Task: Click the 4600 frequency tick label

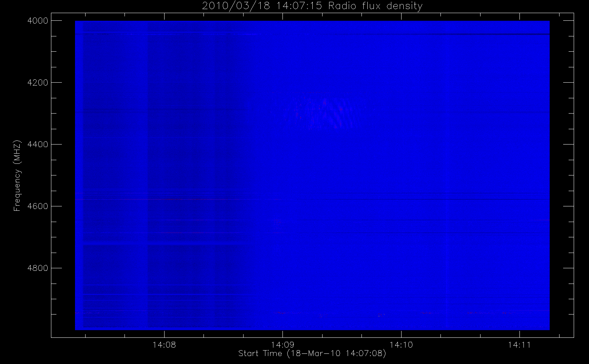Action: pyautogui.click(x=38, y=206)
